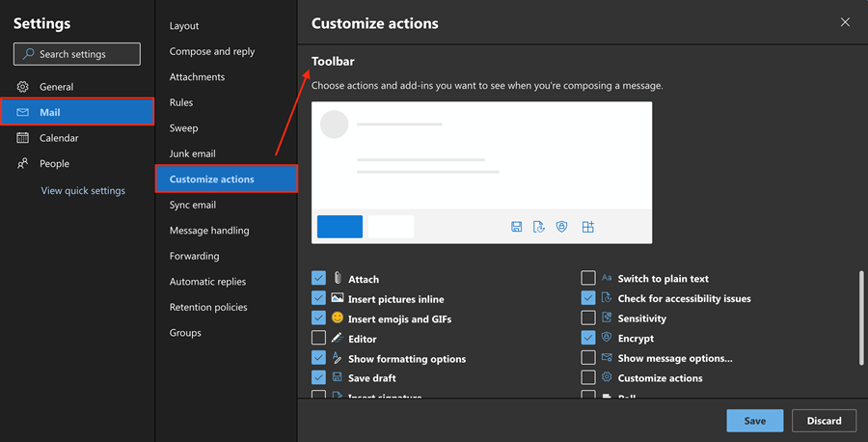868x442 pixels.
Task: Save the customize actions changes
Action: 754,421
